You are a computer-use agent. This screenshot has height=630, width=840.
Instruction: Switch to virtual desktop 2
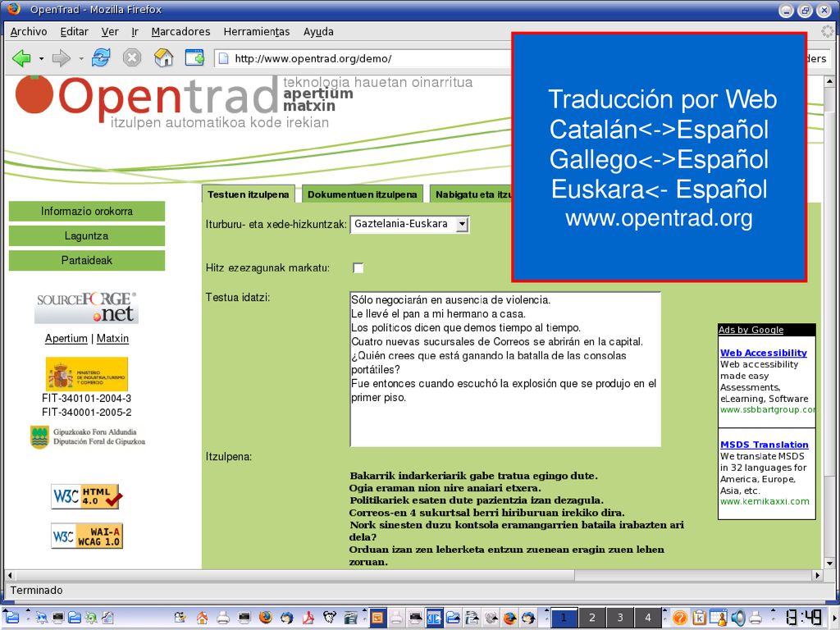(x=592, y=618)
